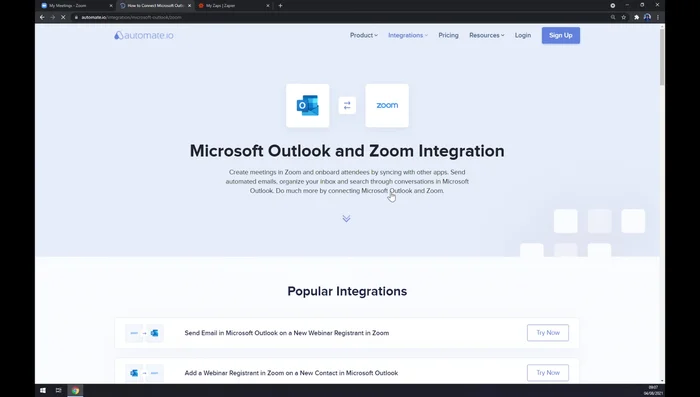Click the Sign Up button

[x=561, y=35]
